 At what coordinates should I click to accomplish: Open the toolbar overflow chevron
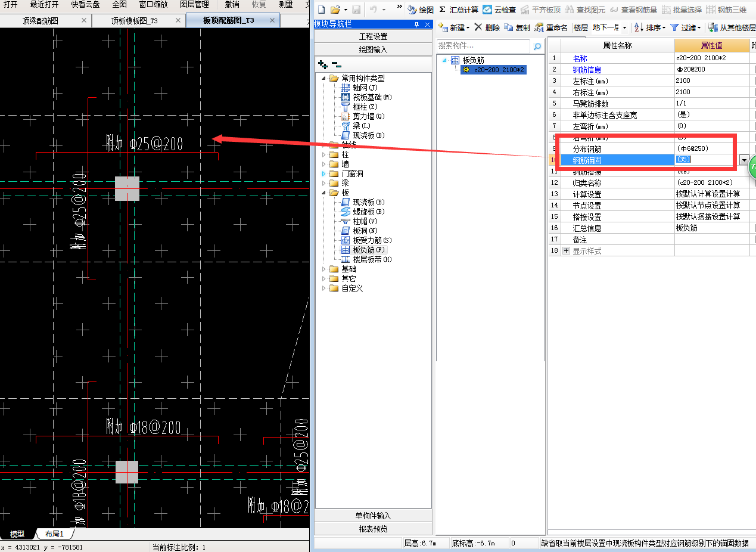click(399, 7)
